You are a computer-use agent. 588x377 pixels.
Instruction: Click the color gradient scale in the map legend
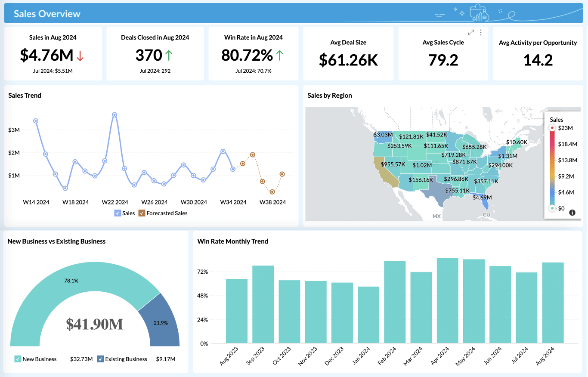pos(552,168)
